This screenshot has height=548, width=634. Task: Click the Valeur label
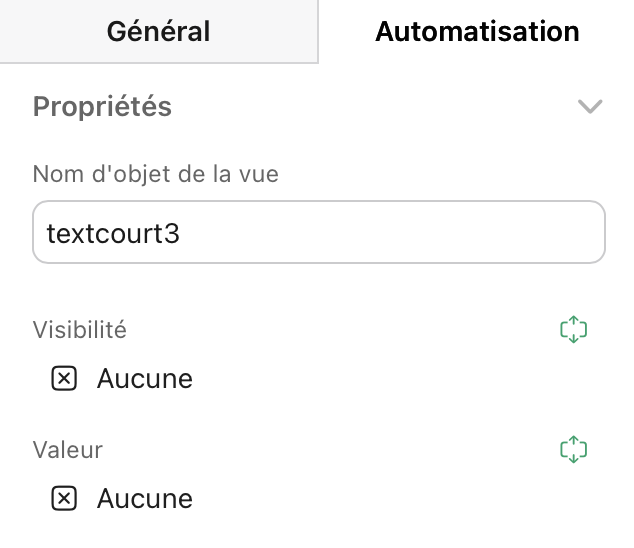click(67, 450)
